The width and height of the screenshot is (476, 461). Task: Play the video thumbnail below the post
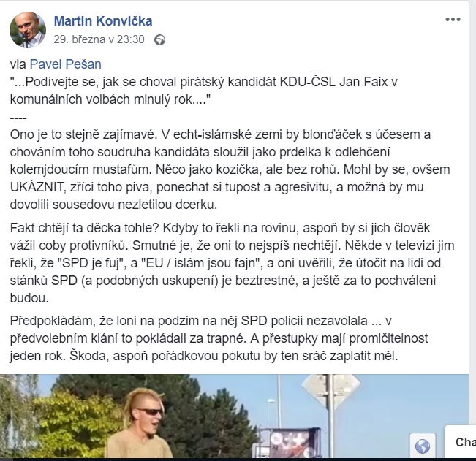pos(234,416)
